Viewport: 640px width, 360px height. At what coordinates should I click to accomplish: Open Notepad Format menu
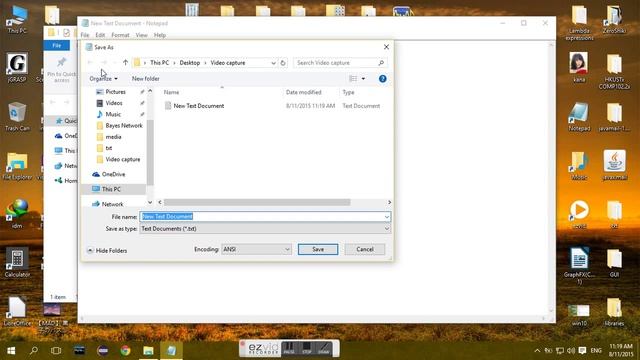[120, 35]
